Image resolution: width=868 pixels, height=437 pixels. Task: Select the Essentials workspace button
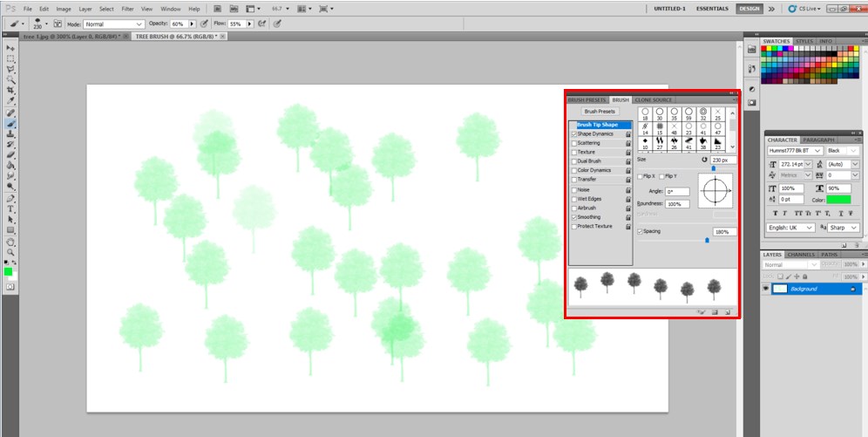[x=712, y=9]
